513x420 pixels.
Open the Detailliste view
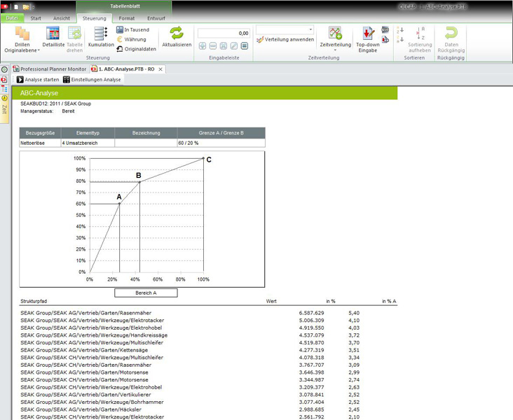[x=53, y=33]
